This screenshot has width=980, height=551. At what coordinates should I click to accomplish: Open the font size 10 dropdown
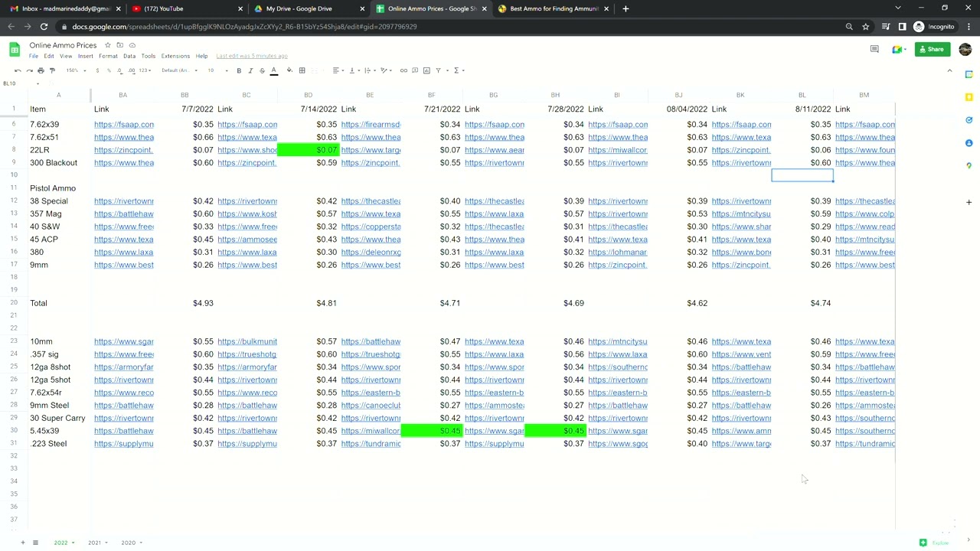pyautogui.click(x=216, y=70)
